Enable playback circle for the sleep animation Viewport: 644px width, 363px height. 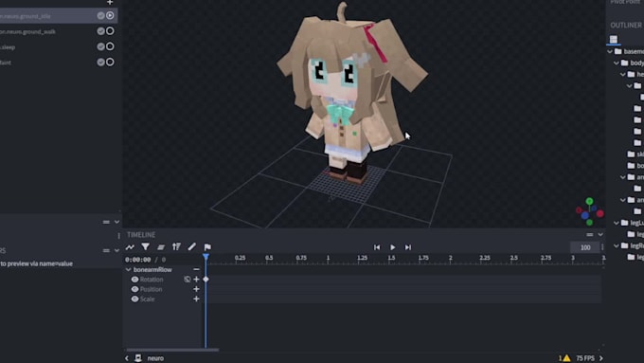(110, 46)
